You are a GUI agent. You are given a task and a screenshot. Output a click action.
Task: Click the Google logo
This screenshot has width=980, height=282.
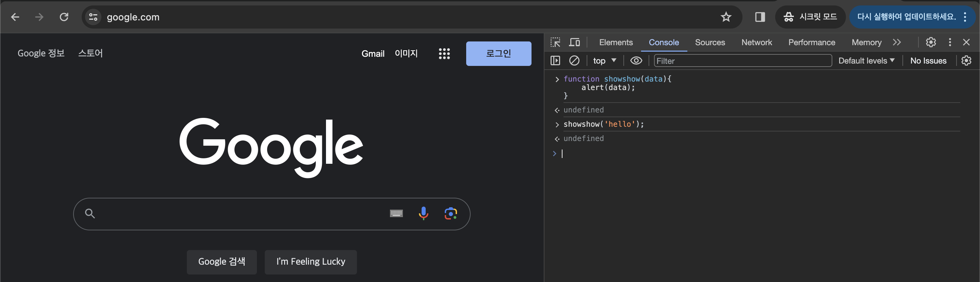click(271, 147)
